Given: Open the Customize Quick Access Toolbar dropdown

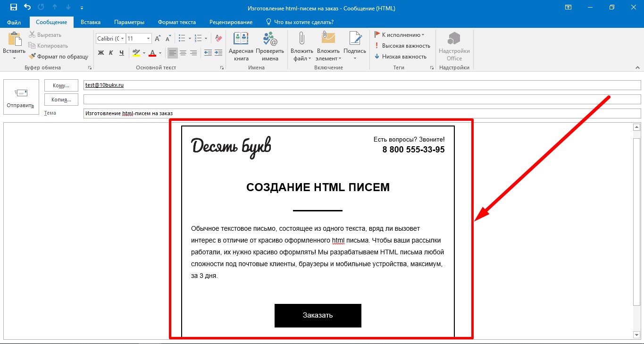Looking at the screenshot, I should [x=82, y=8].
